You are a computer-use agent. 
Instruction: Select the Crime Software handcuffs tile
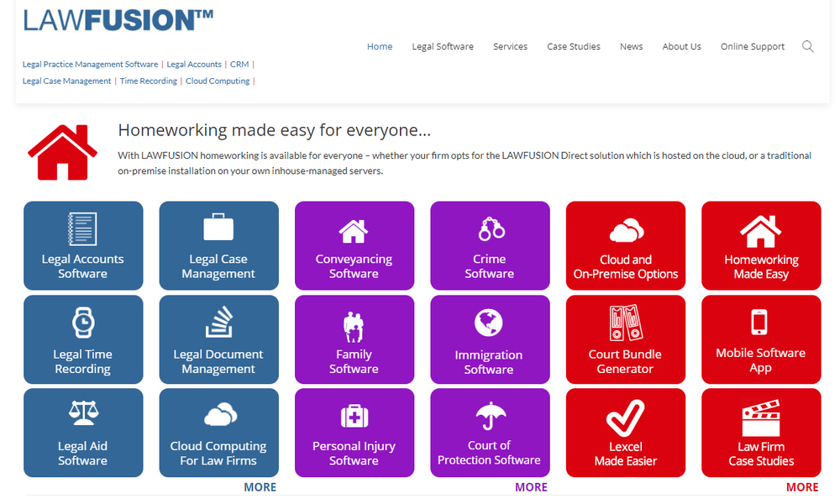pyautogui.click(x=490, y=245)
